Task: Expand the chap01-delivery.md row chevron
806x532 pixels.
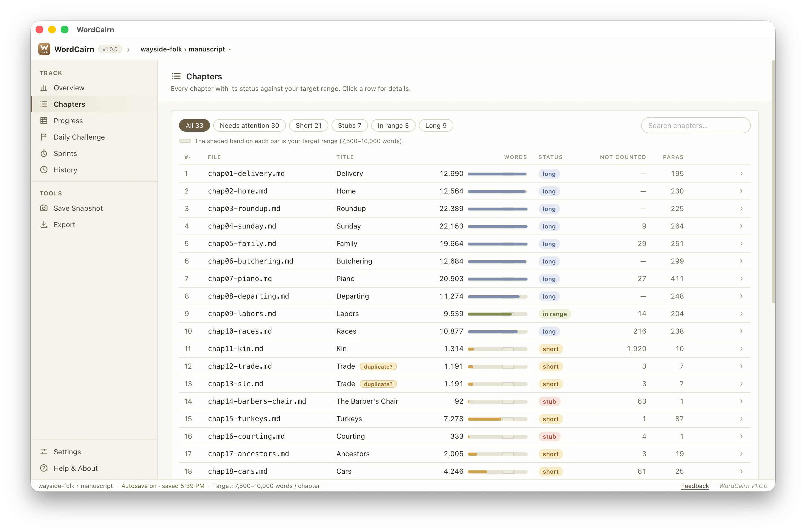Action: pos(741,174)
